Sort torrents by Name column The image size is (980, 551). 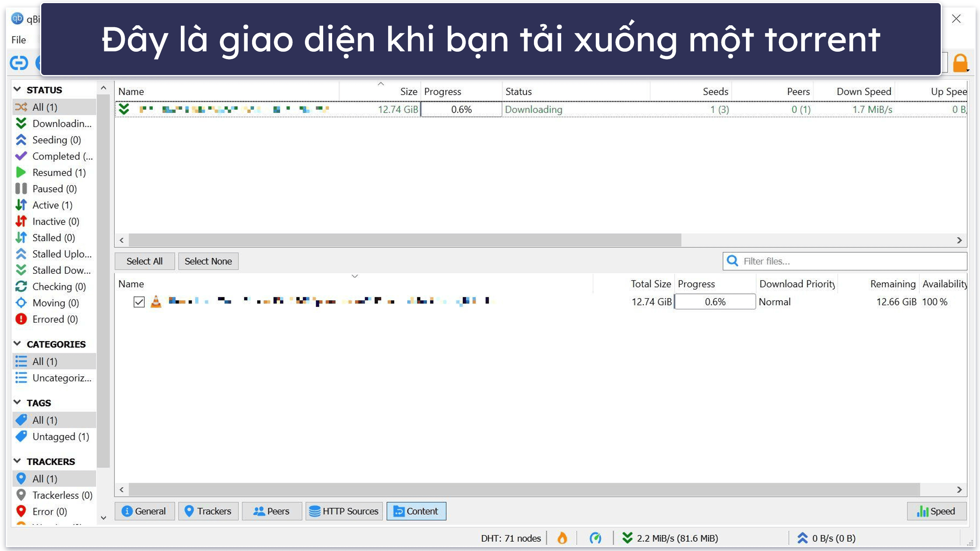pyautogui.click(x=227, y=91)
